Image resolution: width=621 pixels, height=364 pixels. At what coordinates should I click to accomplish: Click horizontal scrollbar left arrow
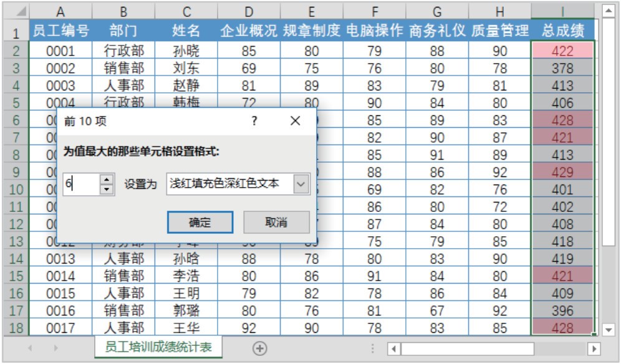click(x=393, y=349)
